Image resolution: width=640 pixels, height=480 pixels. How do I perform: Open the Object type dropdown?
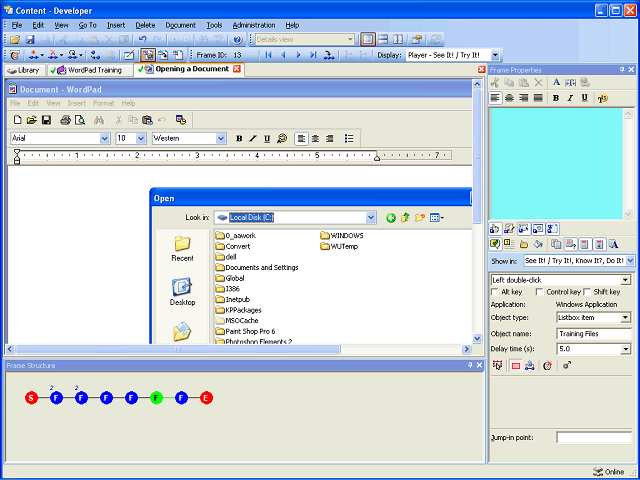click(x=625, y=317)
